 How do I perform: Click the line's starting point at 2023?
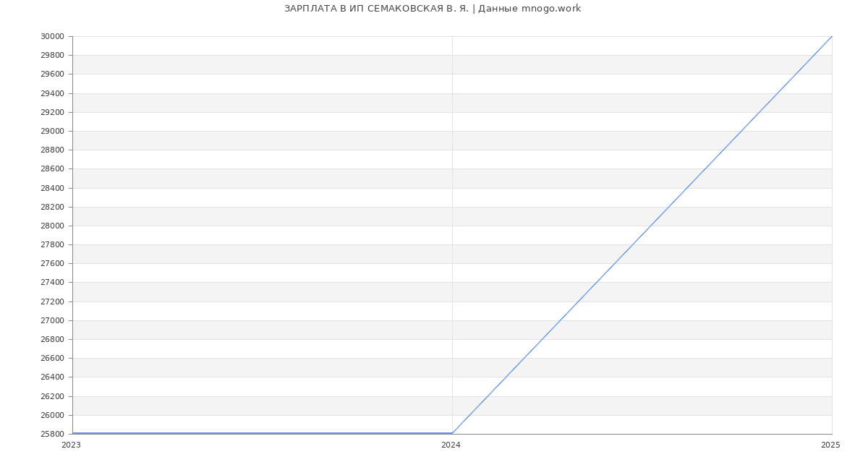(x=73, y=433)
